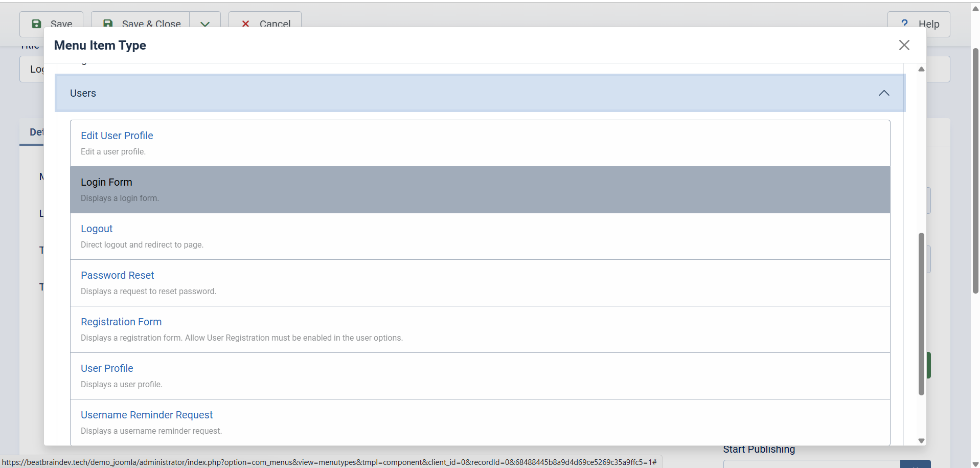Open the Save & Close dropdown arrow

click(x=205, y=24)
